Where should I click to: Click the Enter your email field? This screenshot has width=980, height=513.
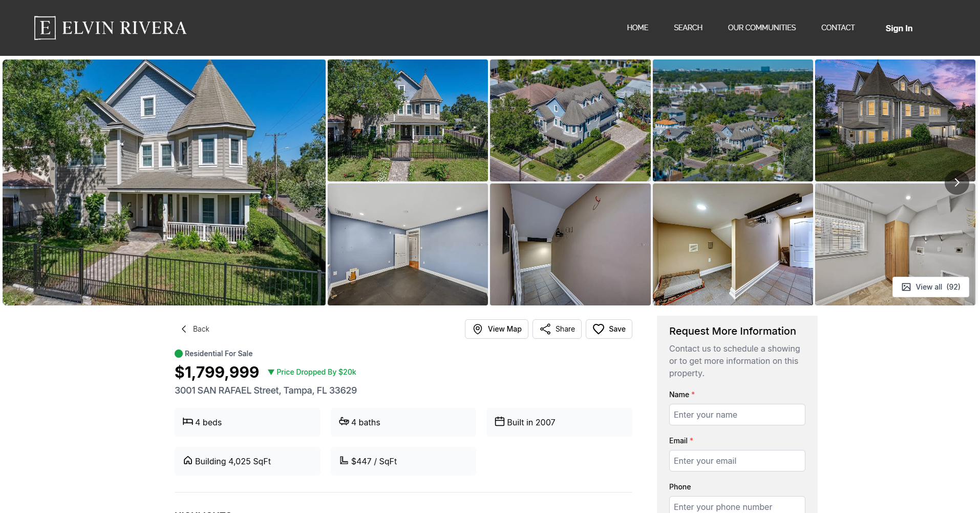click(x=736, y=460)
